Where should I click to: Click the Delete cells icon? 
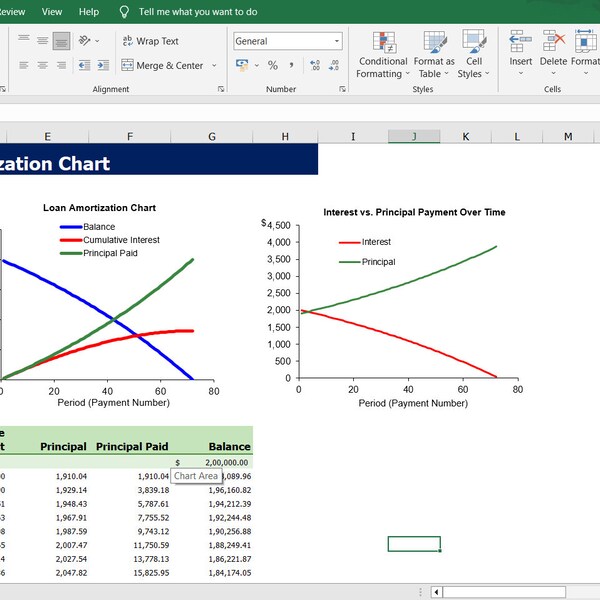coord(554,41)
